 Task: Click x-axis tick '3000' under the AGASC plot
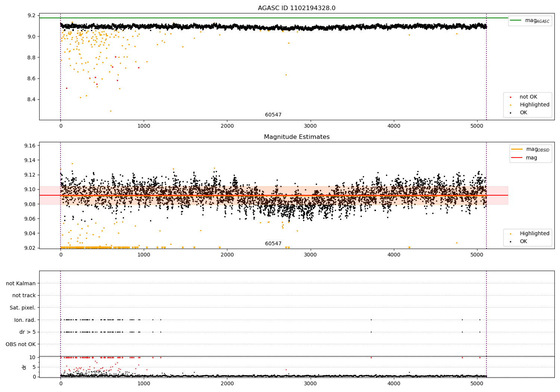click(x=311, y=126)
